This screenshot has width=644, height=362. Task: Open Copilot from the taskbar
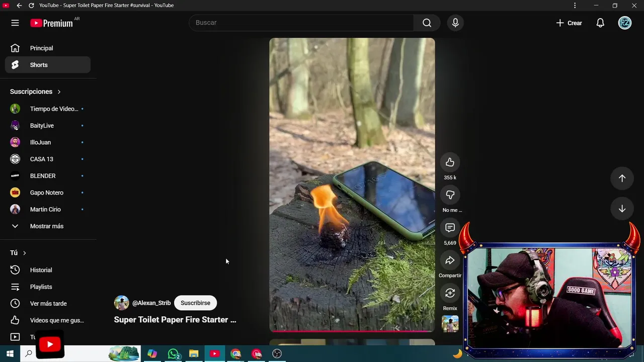[152, 354]
